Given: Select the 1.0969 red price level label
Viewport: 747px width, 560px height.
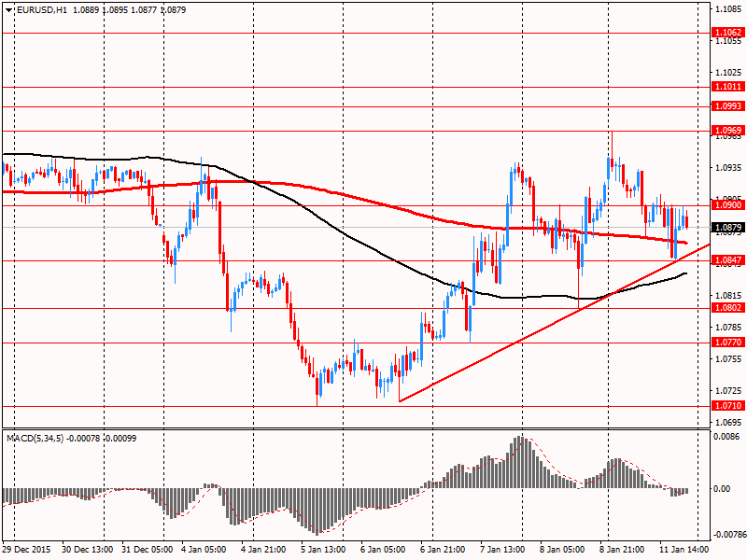Looking at the screenshot, I should pyautogui.click(x=728, y=130).
